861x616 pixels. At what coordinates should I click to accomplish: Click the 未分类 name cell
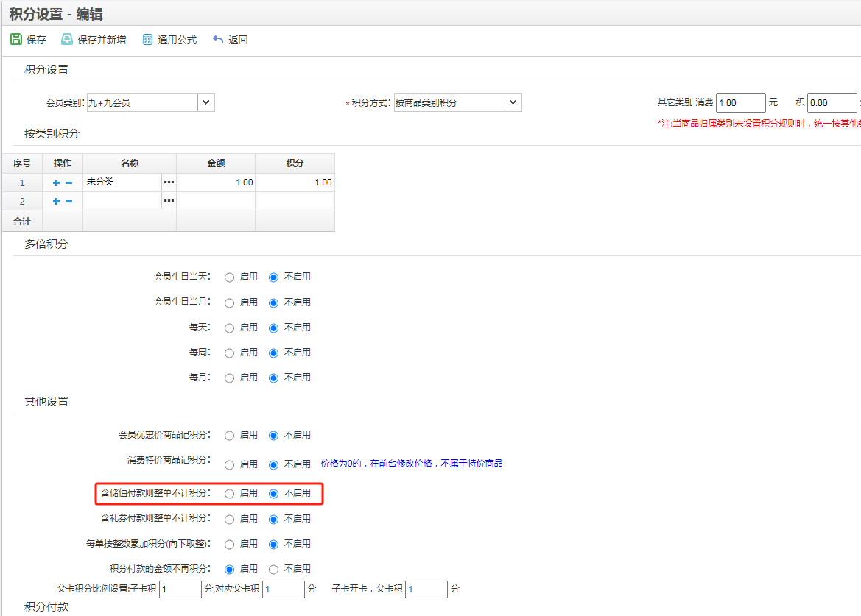pyautogui.click(x=122, y=182)
